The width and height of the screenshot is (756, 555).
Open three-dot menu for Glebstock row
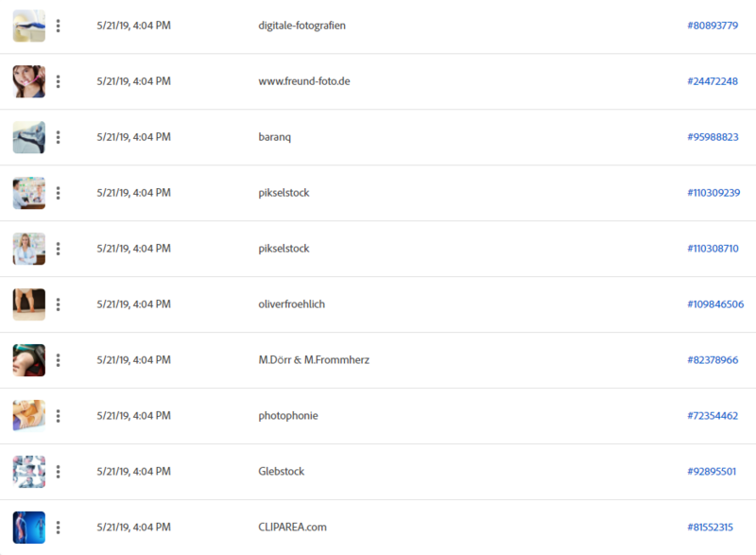coord(58,472)
